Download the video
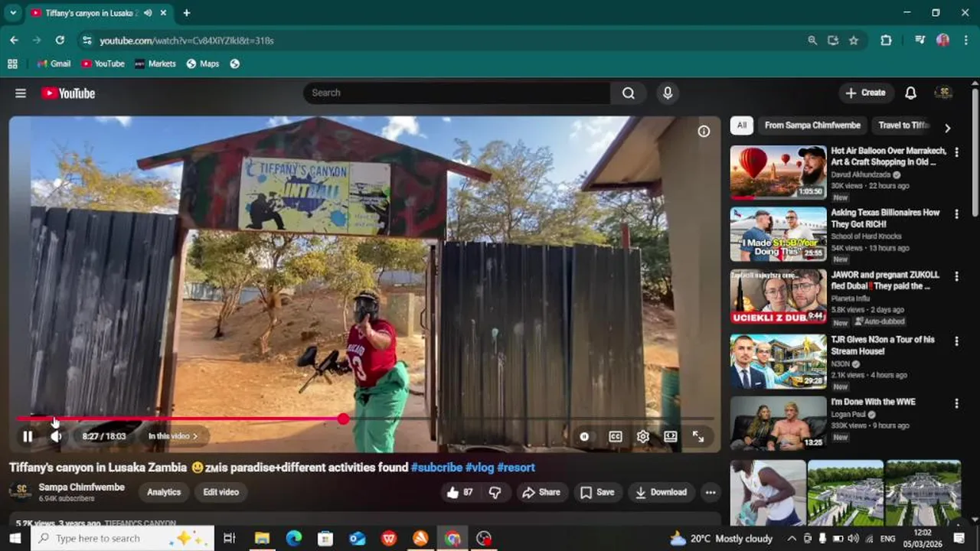The height and width of the screenshot is (551, 980). [661, 492]
